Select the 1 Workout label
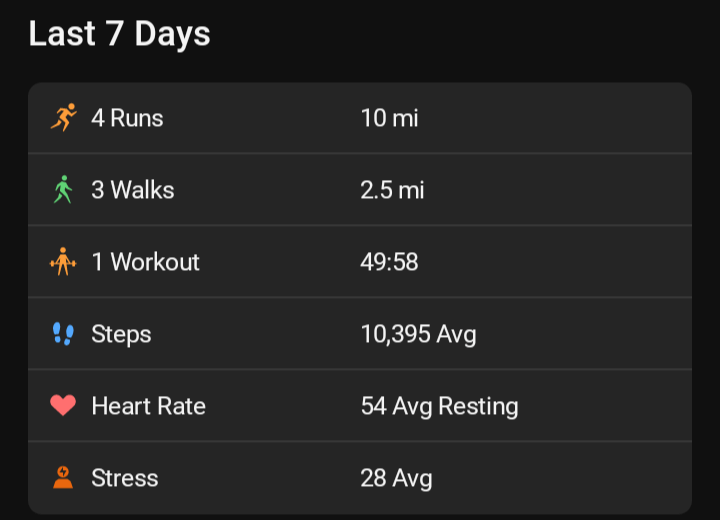 [145, 262]
